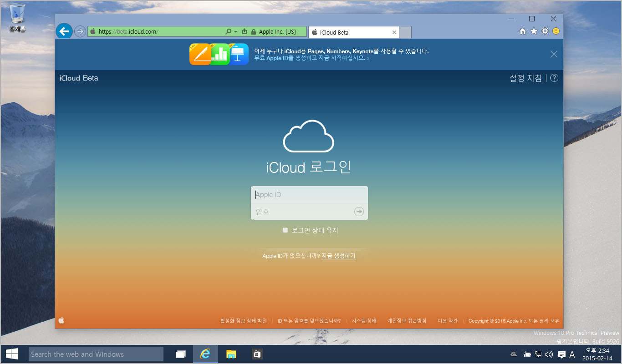
Task: Click the help question mark icon
Action: [x=554, y=78]
